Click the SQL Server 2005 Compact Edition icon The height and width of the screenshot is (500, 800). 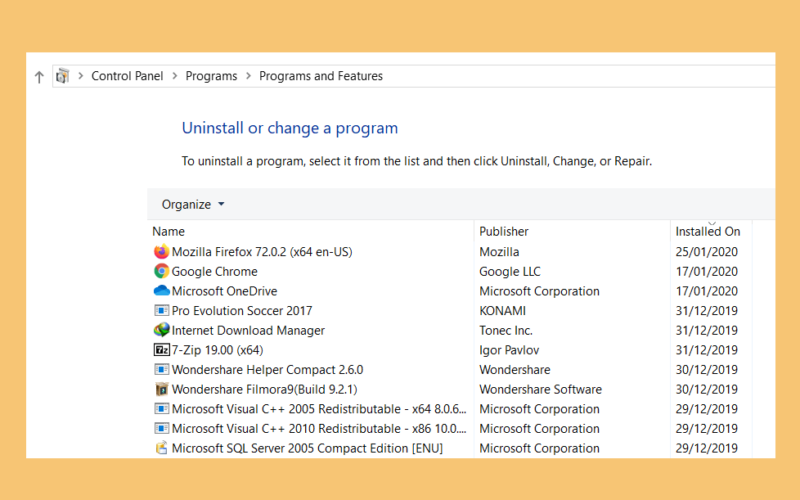pyautogui.click(x=161, y=448)
